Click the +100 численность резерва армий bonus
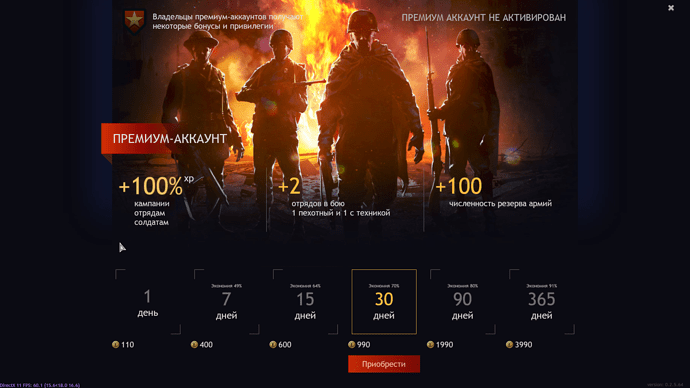 pos(493,192)
